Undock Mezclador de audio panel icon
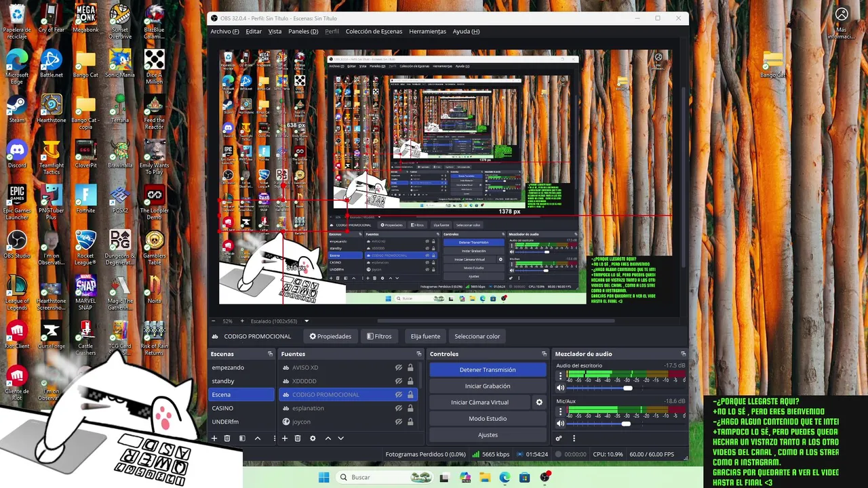 click(x=683, y=354)
